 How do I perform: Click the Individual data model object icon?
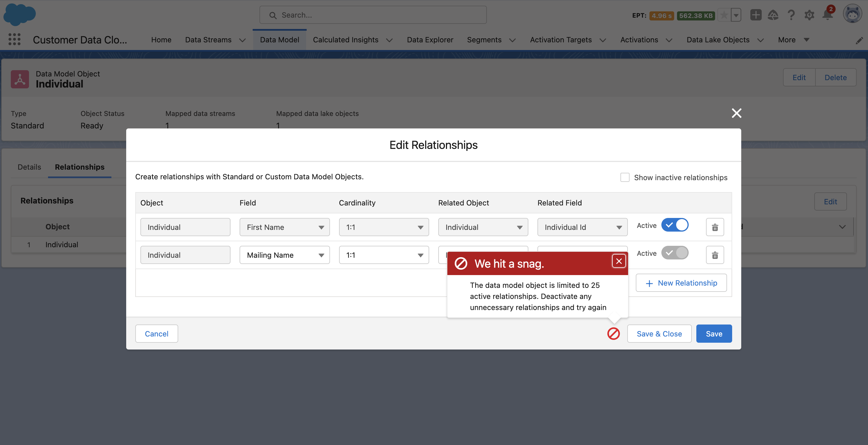click(20, 79)
